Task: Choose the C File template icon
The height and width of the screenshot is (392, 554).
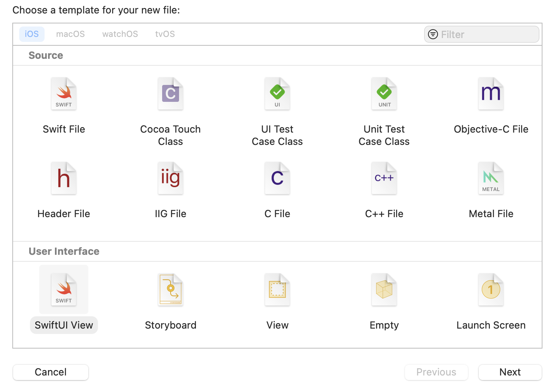Action: pyautogui.click(x=277, y=178)
